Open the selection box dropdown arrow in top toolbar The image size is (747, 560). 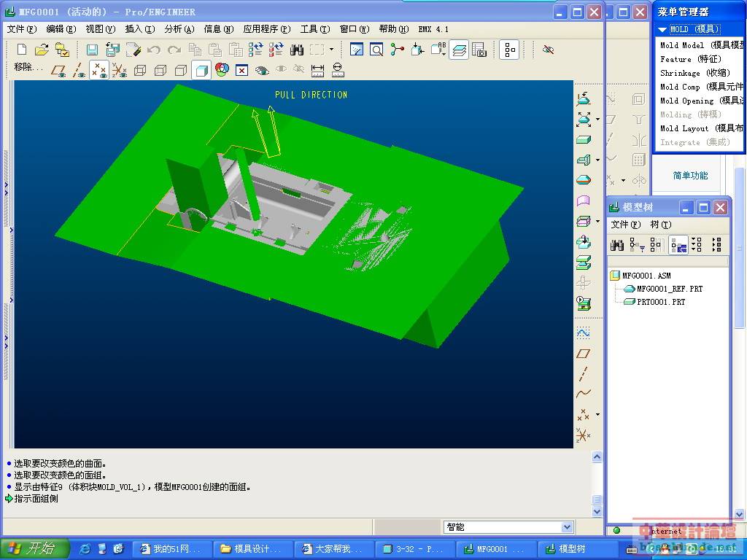(332, 50)
